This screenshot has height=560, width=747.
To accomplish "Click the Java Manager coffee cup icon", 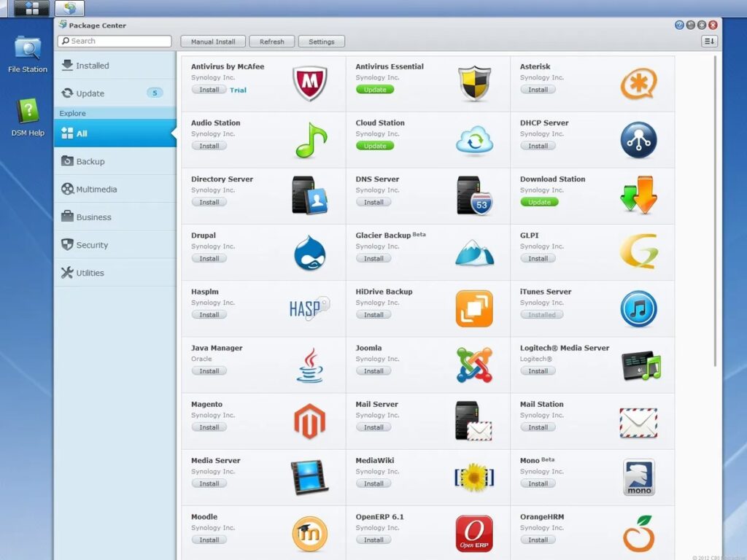I will tap(309, 365).
